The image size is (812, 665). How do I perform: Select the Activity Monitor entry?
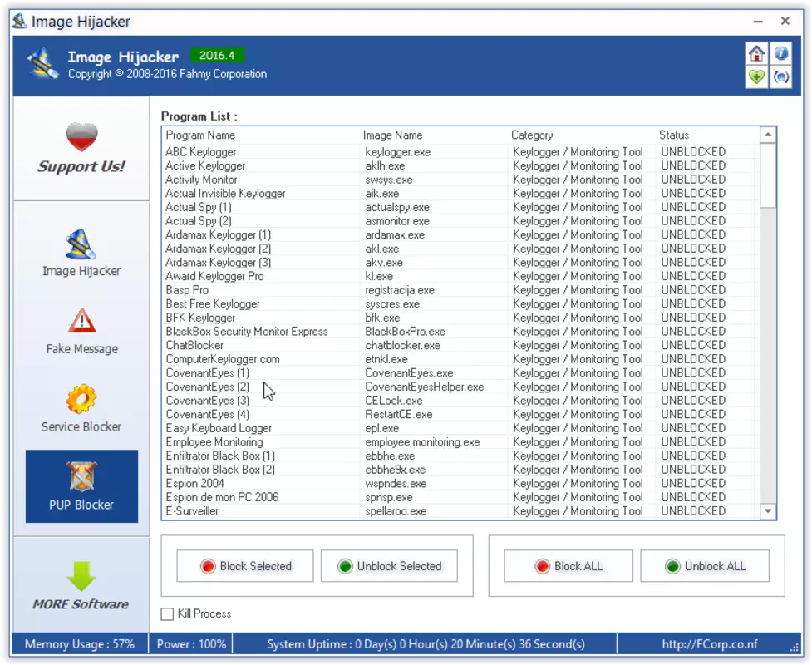click(x=460, y=180)
